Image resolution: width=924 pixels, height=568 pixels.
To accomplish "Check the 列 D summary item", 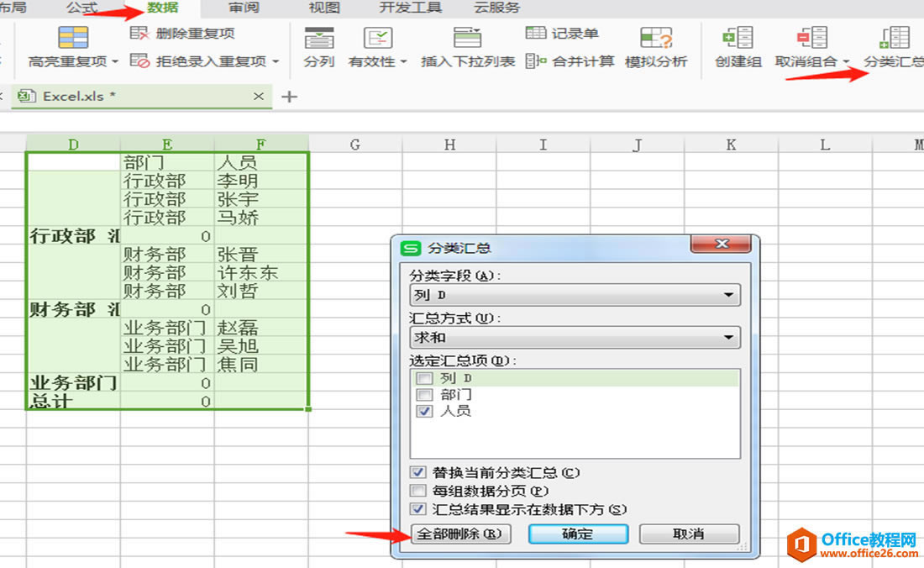I will click(x=424, y=377).
